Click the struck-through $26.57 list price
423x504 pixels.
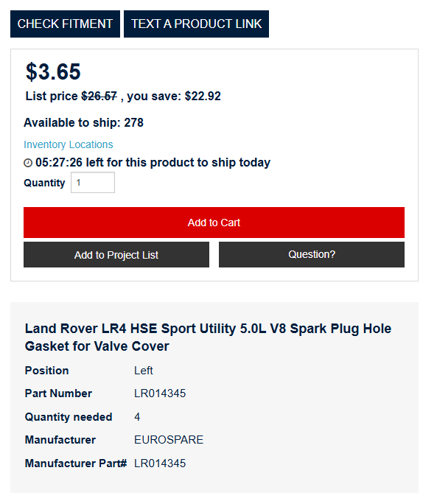tap(99, 96)
